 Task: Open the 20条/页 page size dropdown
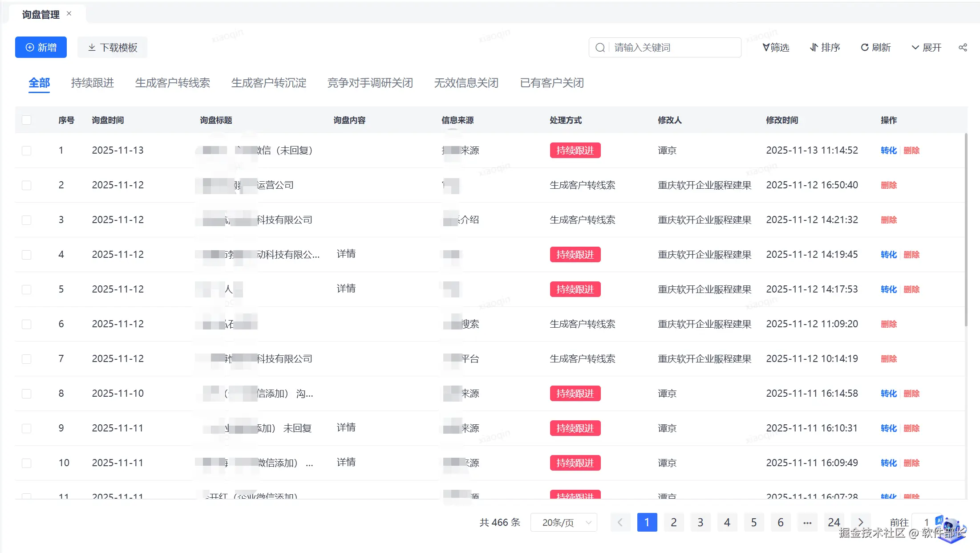(563, 522)
